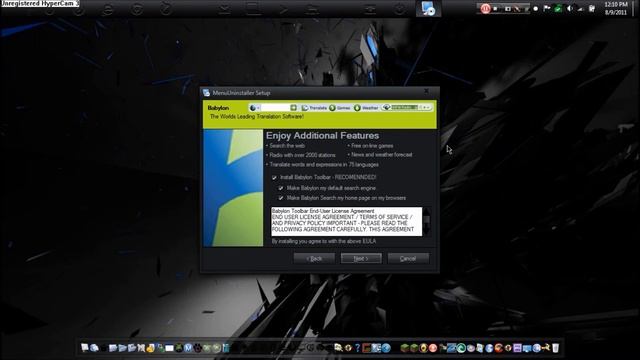
Task: Open the Action Center flag icon
Action: [x=547, y=8]
